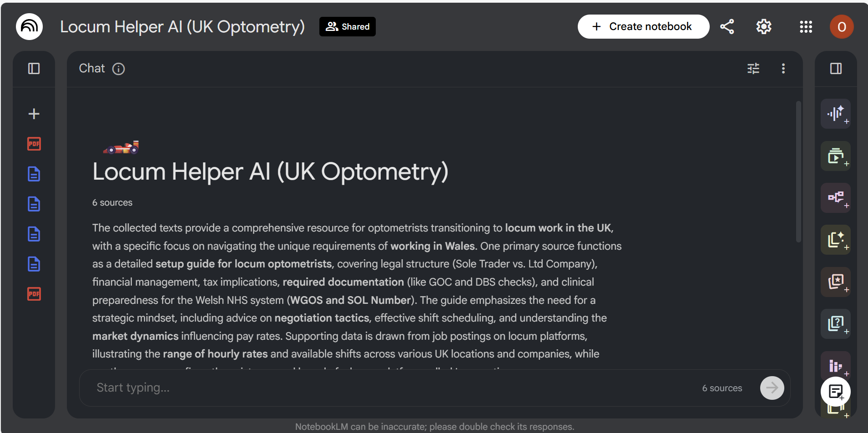Click the Create notebook button
This screenshot has width=868, height=433.
643,26
